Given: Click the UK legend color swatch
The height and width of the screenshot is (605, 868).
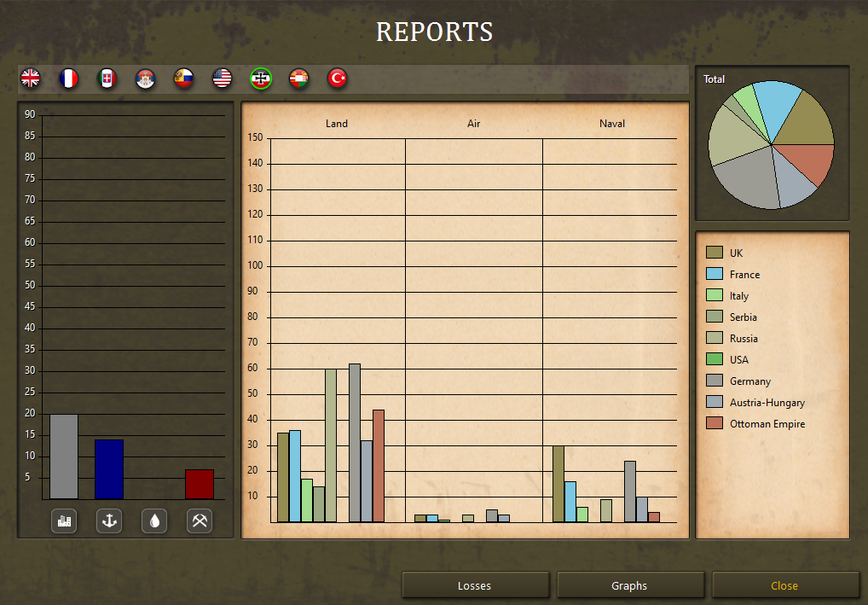Looking at the screenshot, I should tap(715, 253).
